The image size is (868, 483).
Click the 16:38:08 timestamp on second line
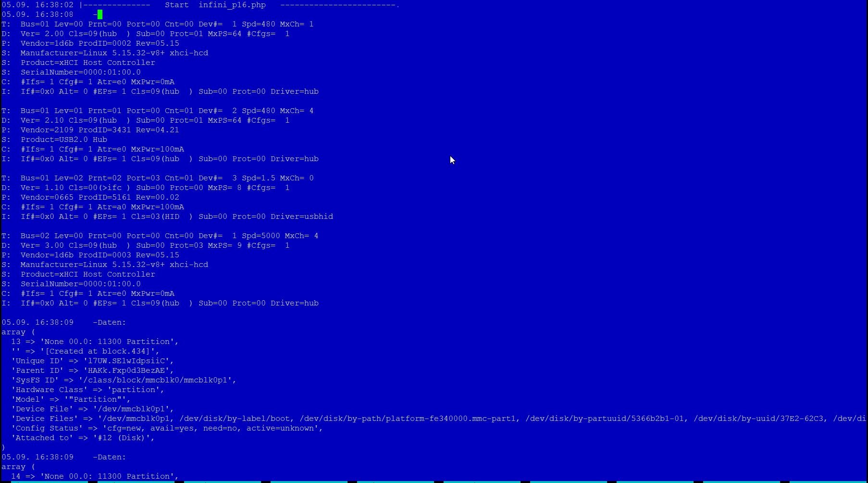[x=54, y=14]
